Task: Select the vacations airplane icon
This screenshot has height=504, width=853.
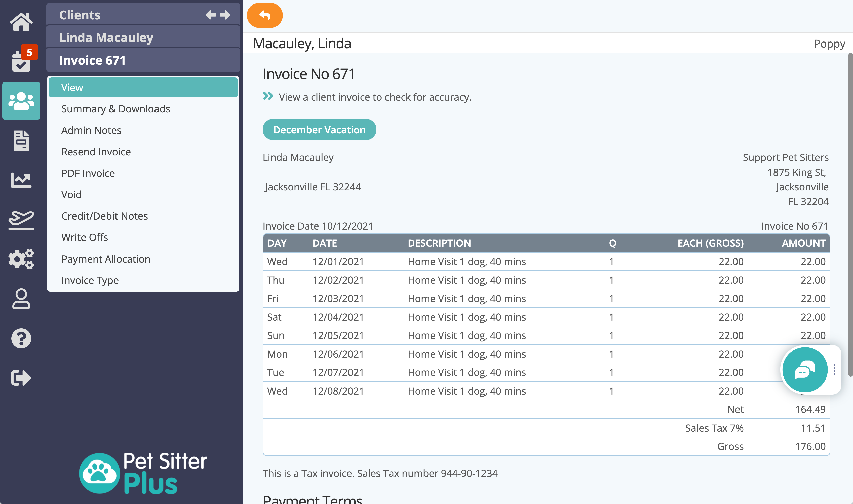Action: click(x=21, y=219)
